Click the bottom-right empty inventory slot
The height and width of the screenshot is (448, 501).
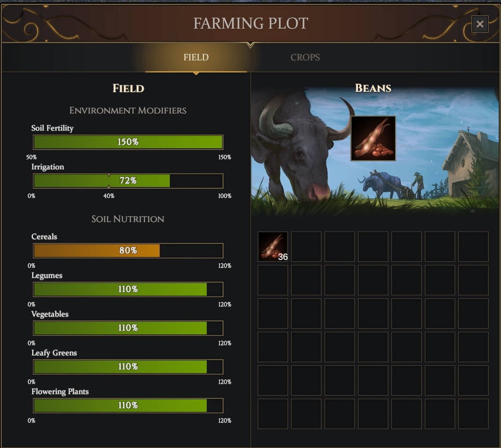(x=473, y=414)
